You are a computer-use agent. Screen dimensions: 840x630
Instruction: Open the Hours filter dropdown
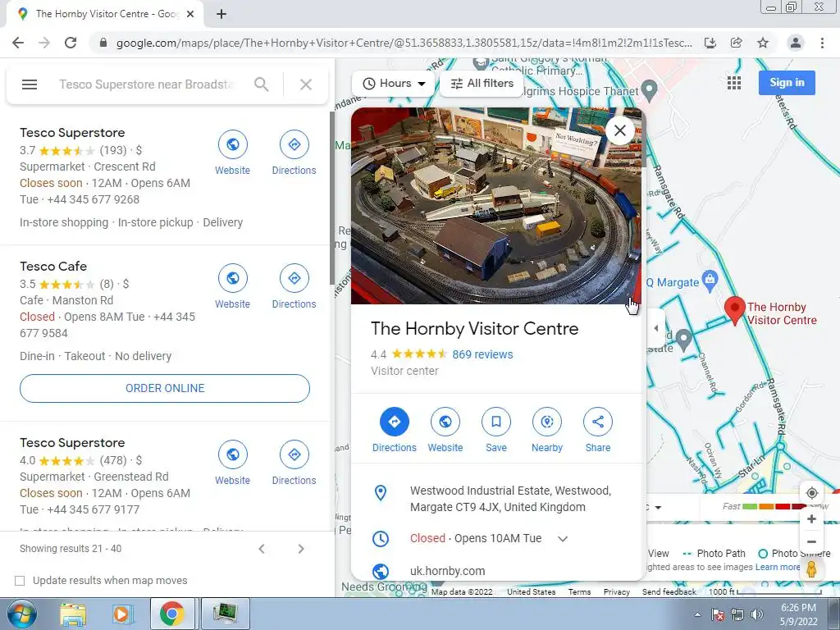click(394, 84)
